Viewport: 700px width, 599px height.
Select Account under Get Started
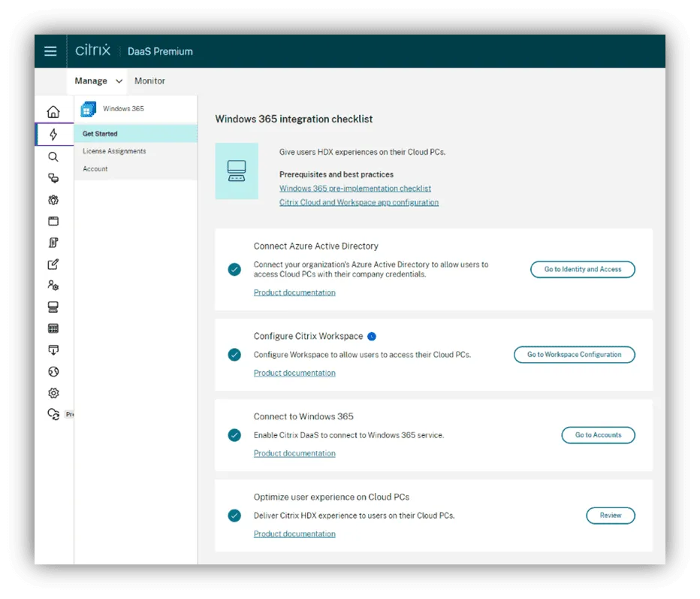coord(95,168)
